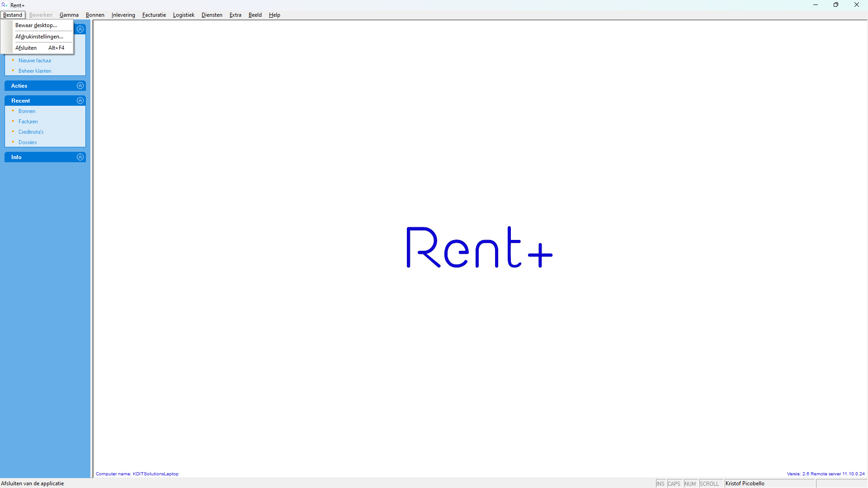Open recent Creditnota's list

coord(31,132)
